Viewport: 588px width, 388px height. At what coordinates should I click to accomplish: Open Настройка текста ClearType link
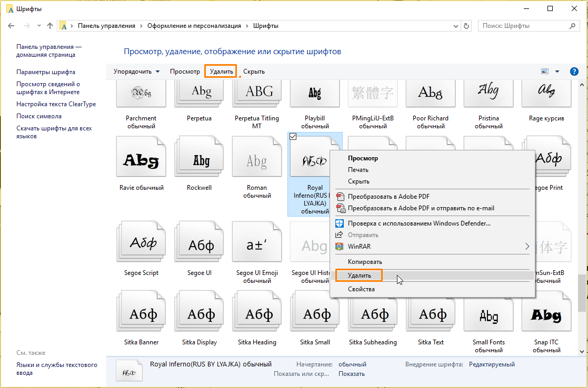[56, 104]
